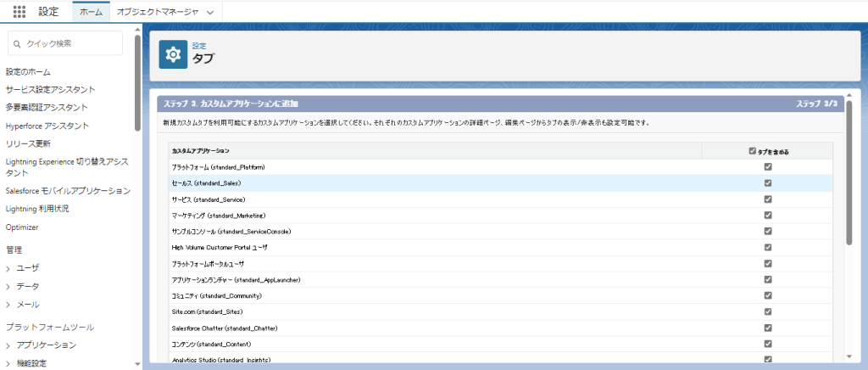Uncheck the High Volume Customer Portal ユーザ checkbox
This screenshot has height=370, width=868.
pyautogui.click(x=768, y=247)
